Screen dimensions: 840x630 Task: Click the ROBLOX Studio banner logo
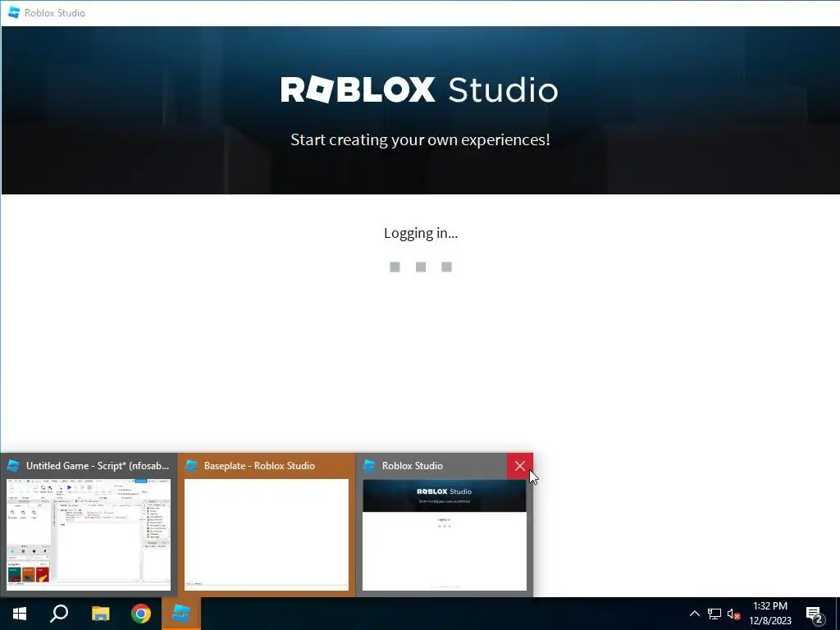point(419,89)
